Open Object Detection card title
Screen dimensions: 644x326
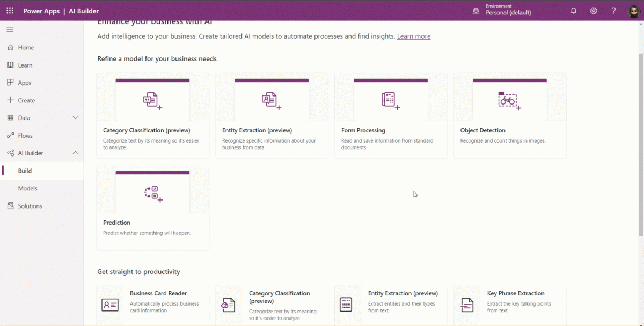(483, 130)
